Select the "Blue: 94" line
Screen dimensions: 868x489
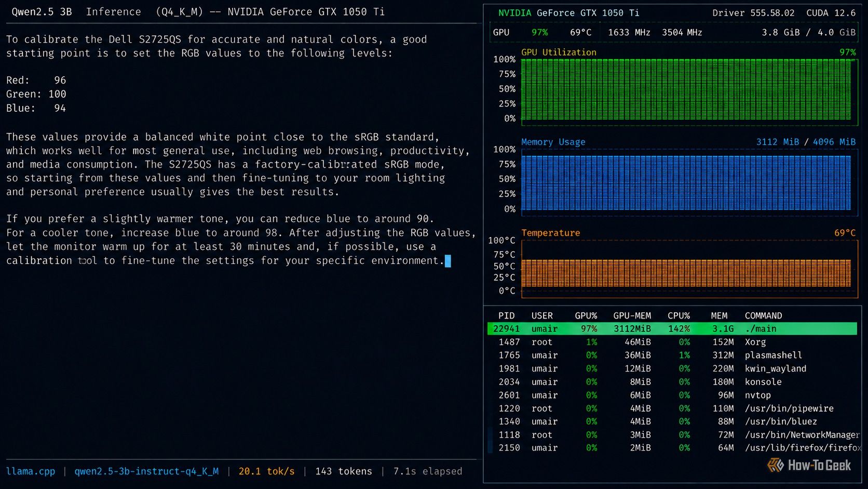pos(36,108)
